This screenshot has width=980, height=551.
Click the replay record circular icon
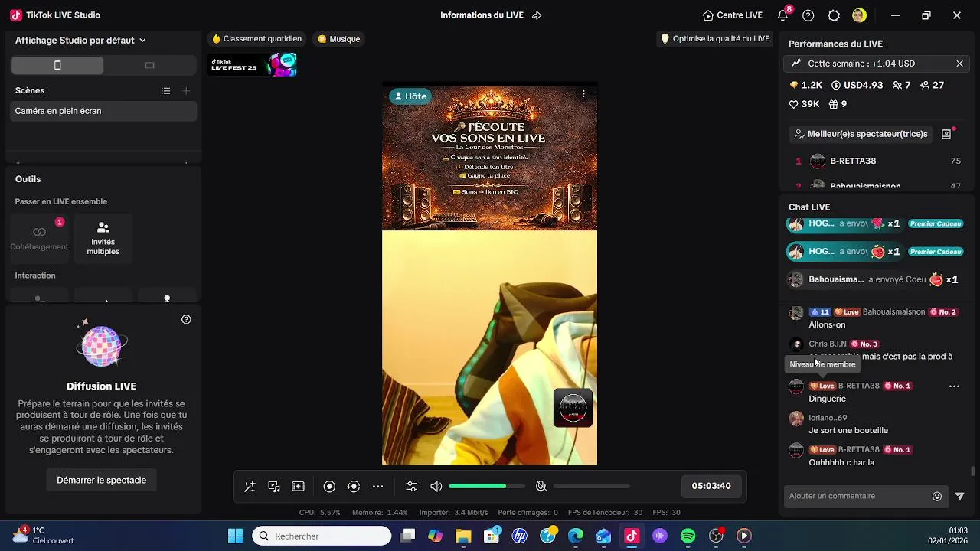[353, 487]
